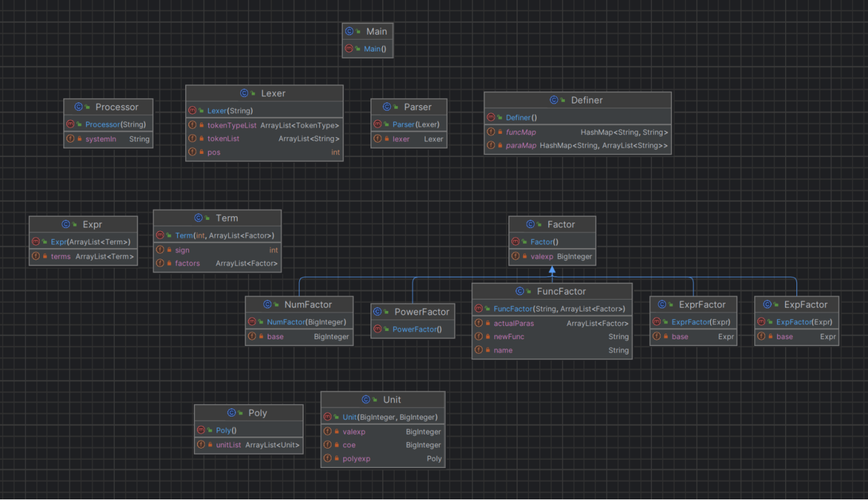Click the class icon beside ExpFactor title
Viewport: 868px width, 500px height.
click(767, 305)
